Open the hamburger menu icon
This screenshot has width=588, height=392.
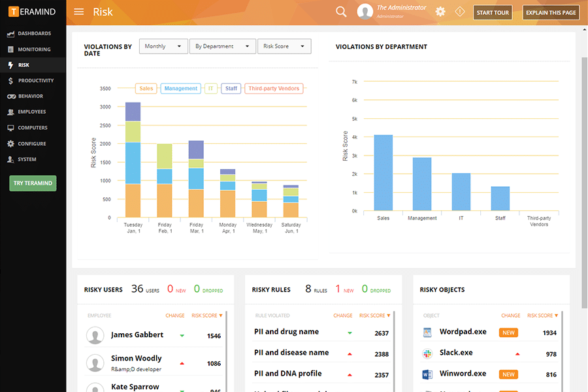79,12
